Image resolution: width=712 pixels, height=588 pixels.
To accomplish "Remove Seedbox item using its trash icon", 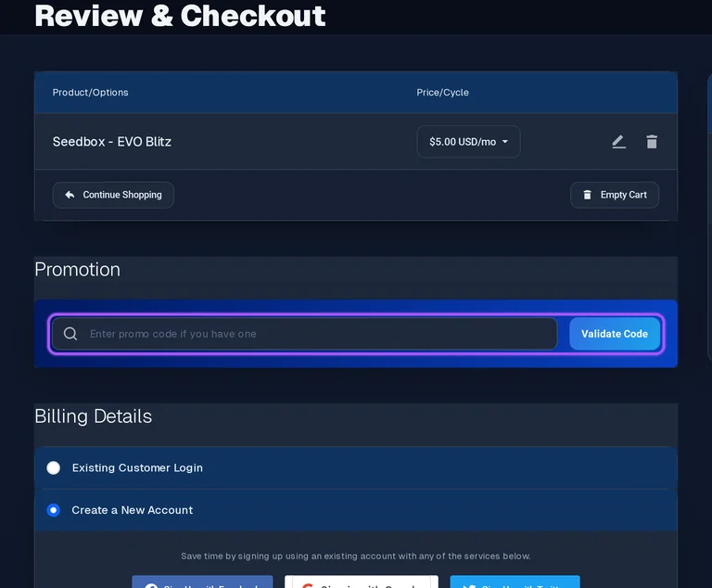I will pyautogui.click(x=652, y=142).
